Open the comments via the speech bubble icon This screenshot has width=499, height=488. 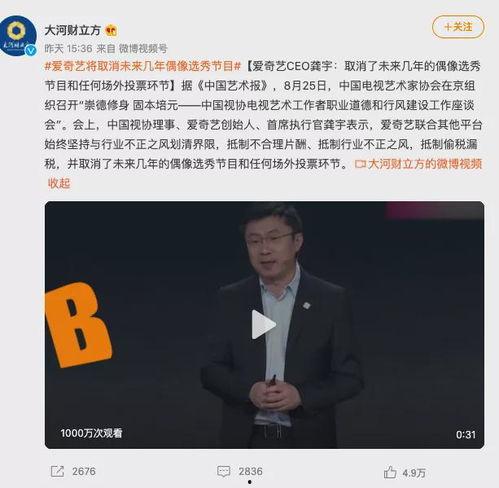click(x=223, y=471)
